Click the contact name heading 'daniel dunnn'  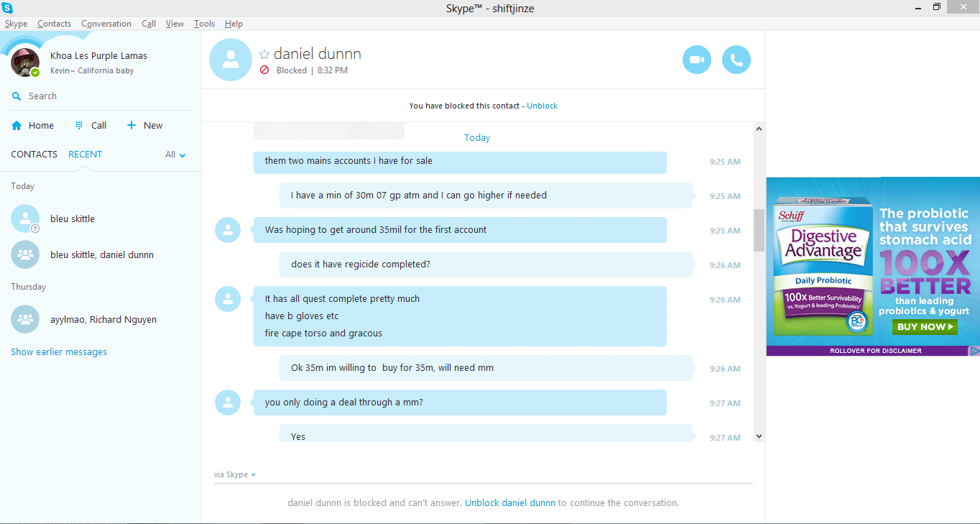pyautogui.click(x=318, y=54)
